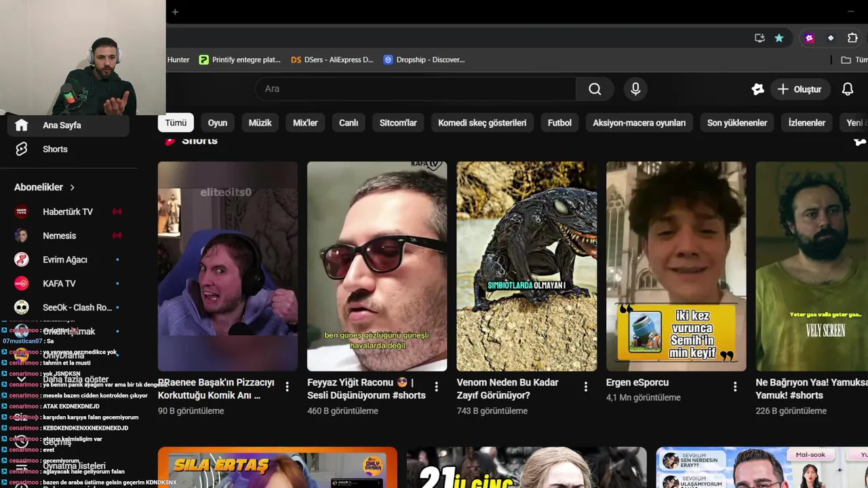The height and width of the screenshot is (488, 868).
Task: Open Habertürk TV subscription
Action: point(68,211)
